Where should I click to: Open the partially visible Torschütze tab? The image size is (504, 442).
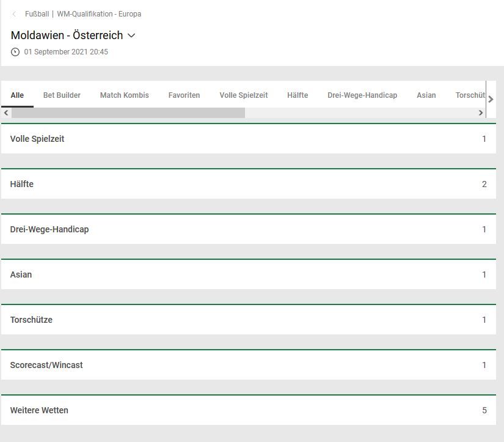[470, 95]
